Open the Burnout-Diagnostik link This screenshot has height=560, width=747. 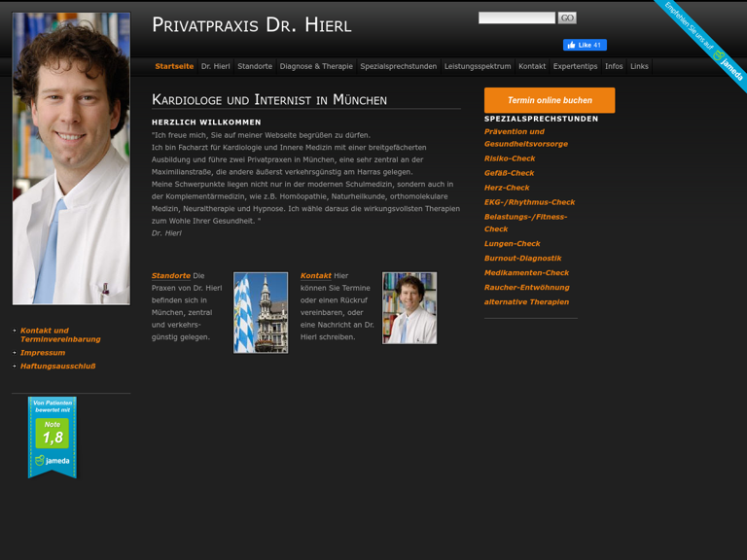[x=522, y=259]
